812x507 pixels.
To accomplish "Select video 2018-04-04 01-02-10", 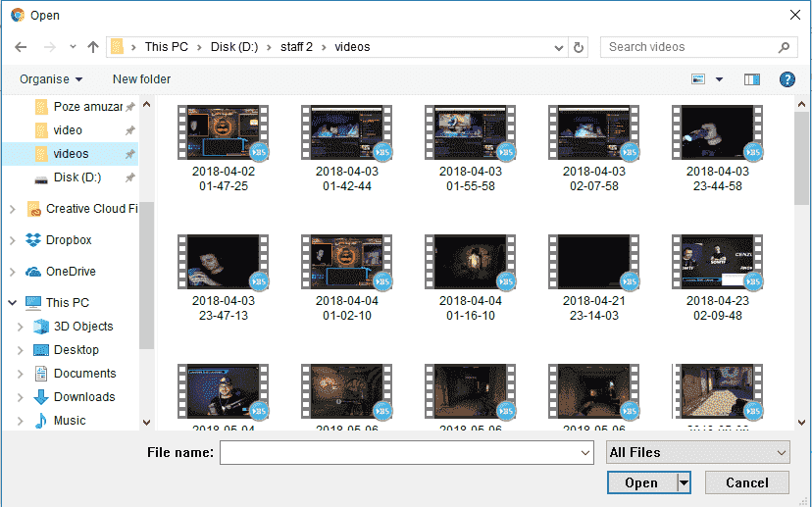I will [x=347, y=279].
